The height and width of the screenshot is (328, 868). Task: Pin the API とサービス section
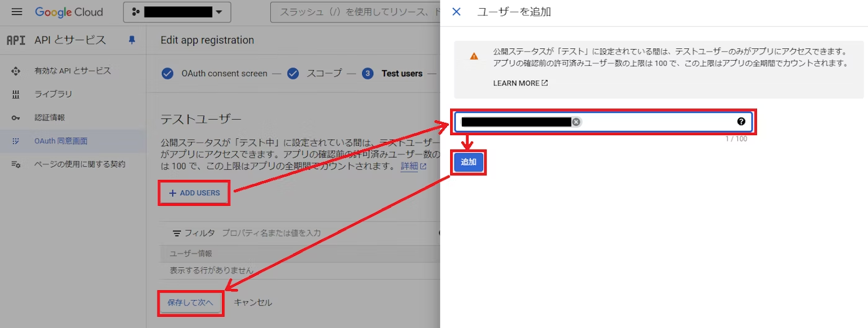[x=131, y=40]
